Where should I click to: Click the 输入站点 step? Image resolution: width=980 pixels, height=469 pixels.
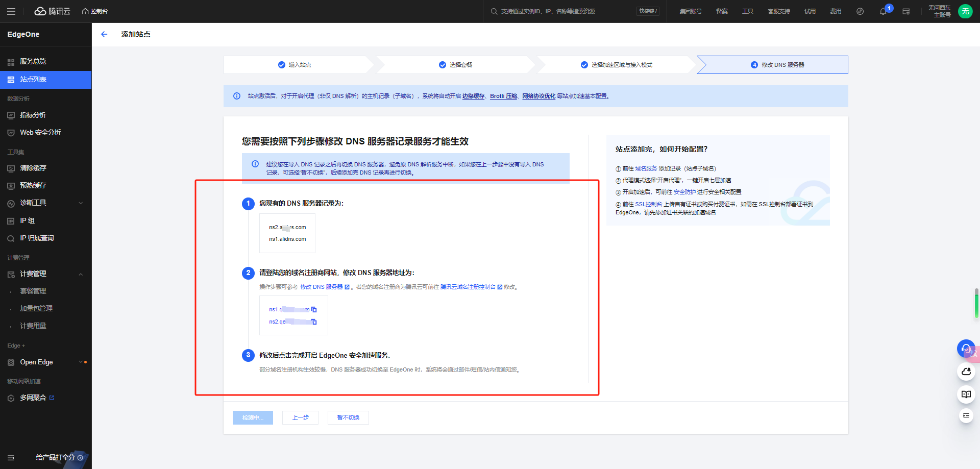295,65
